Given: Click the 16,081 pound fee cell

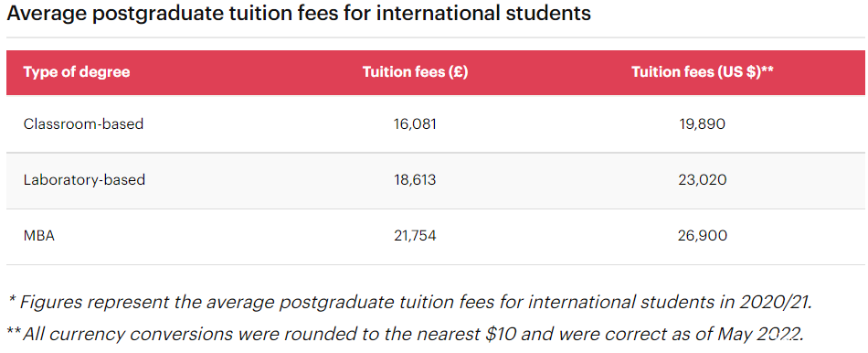Looking at the screenshot, I should 415,124.
